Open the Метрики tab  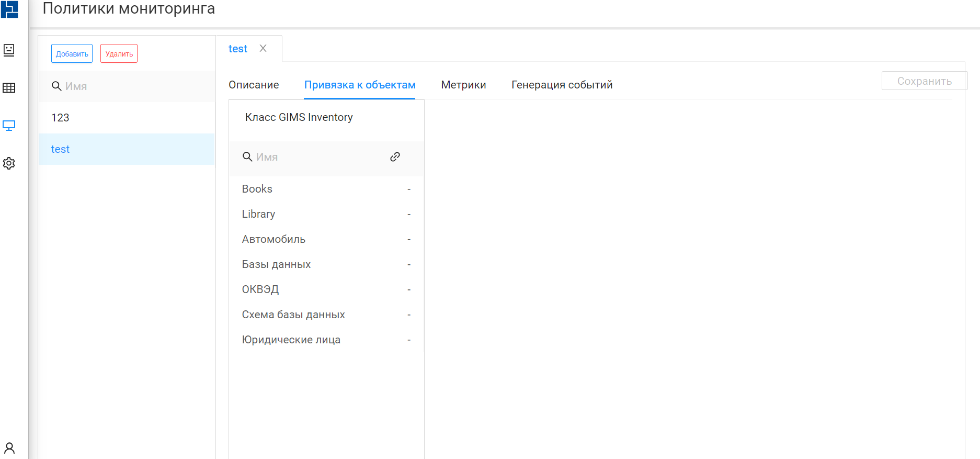(x=463, y=85)
